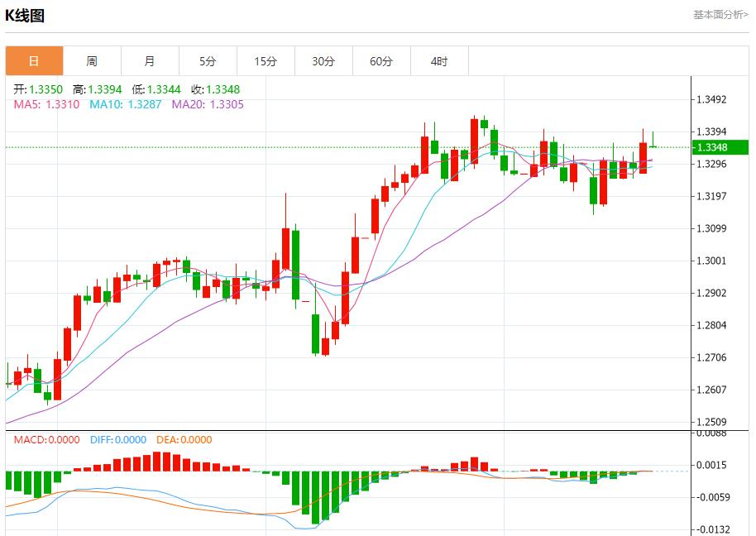Switch to the 周 weekly tab
Image resolution: width=756 pixels, height=536 pixels.
coord(92,61)
